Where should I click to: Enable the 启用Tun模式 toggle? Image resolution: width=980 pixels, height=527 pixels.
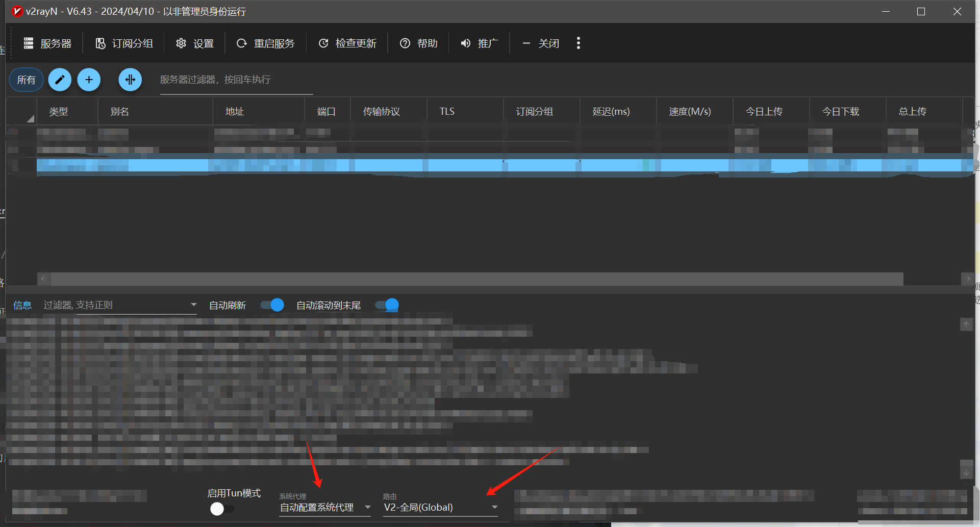point(221,509)
